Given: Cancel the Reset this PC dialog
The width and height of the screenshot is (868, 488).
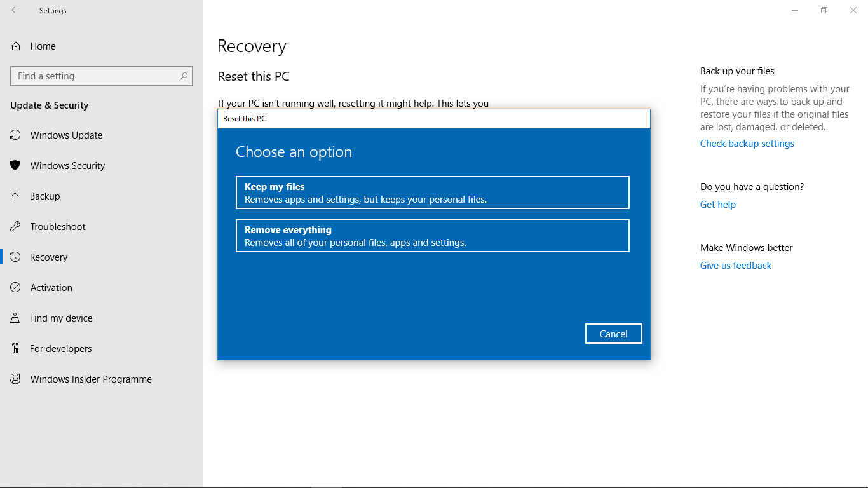Looking at the screenshot, I should (x=614, y=334).
